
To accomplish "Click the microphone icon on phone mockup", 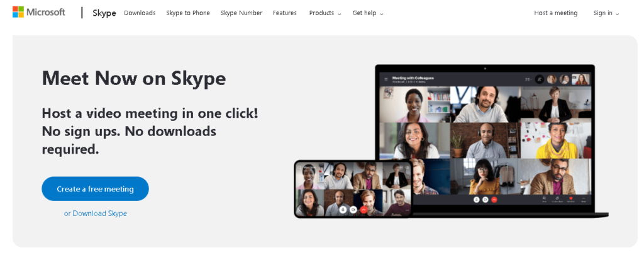I will click(x=343, y=210).
